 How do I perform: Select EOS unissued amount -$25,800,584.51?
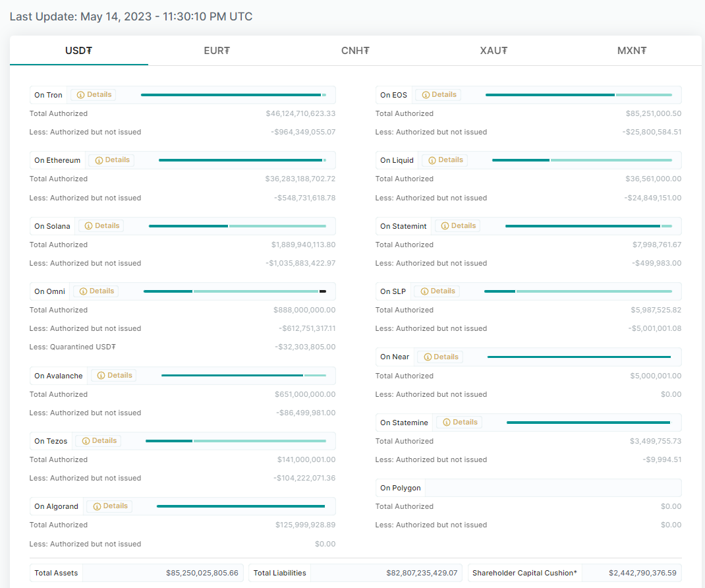click(652, 132)
